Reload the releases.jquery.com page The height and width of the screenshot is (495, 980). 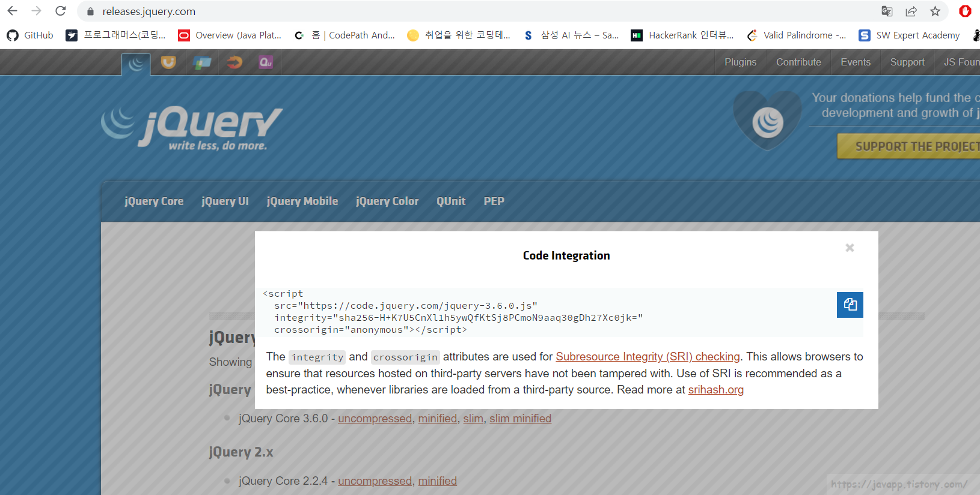point(61,11)
